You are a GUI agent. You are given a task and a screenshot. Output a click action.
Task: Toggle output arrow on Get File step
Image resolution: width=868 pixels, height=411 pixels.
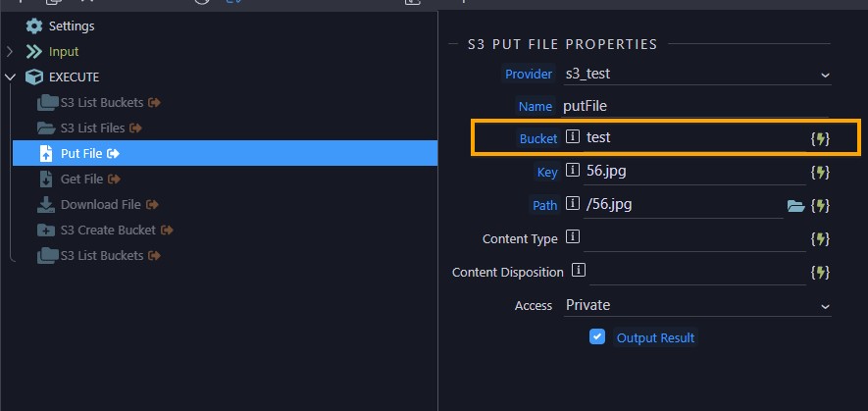coord(114,179)
